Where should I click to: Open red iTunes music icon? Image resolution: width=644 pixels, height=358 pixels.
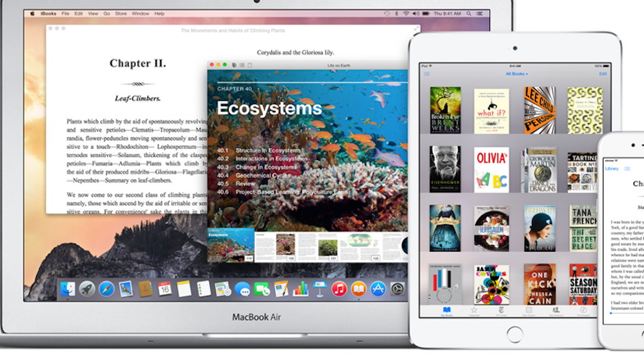339,289
